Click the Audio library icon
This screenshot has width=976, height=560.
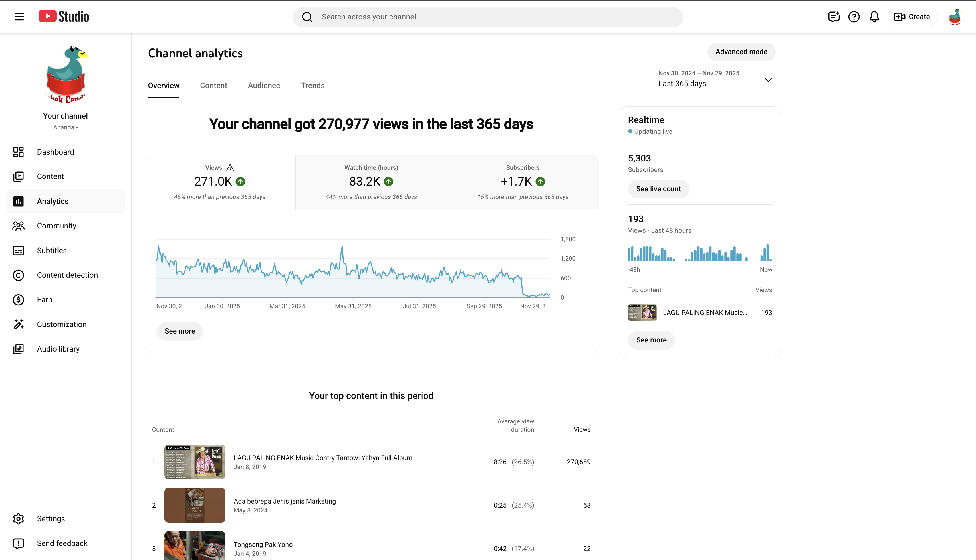pos(19,349)
